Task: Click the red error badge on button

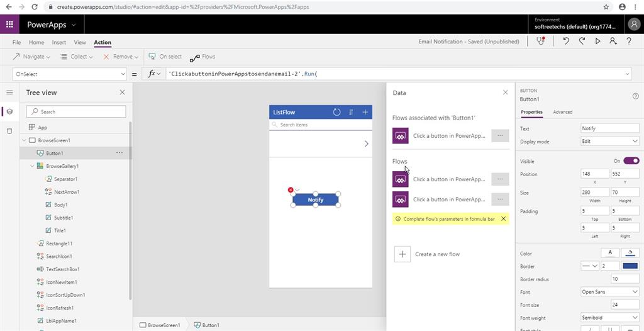Action: [291, 190]
